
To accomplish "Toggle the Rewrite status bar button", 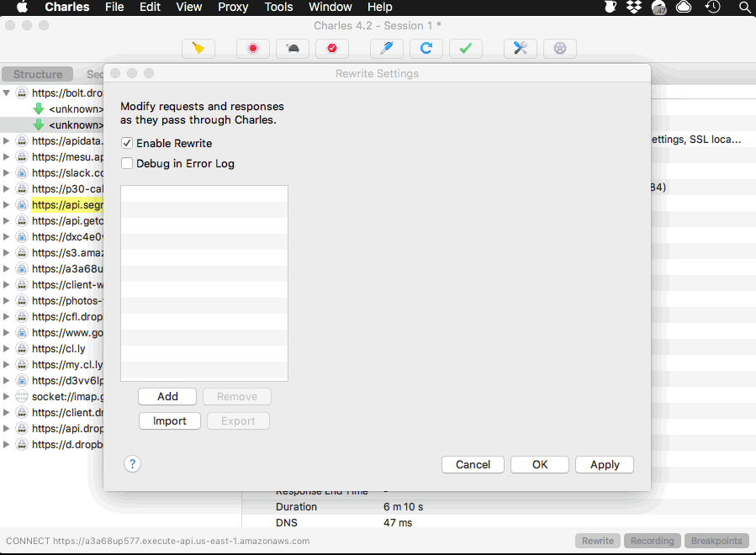I will 598,541.
